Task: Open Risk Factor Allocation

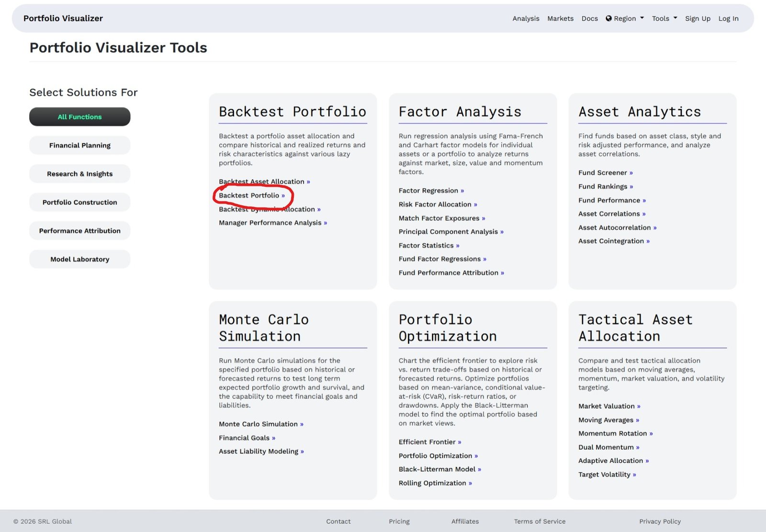Action: [x=438, y=204]
